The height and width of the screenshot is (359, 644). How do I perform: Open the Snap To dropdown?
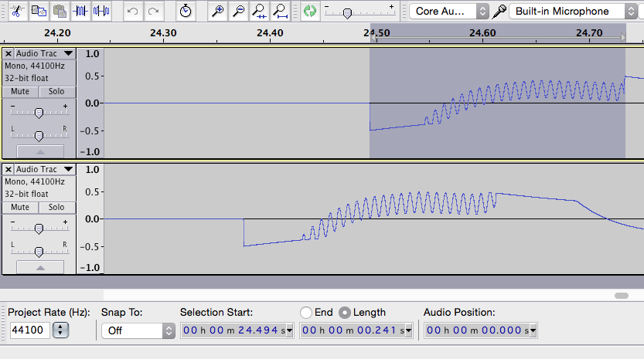[x=138, y=330]
